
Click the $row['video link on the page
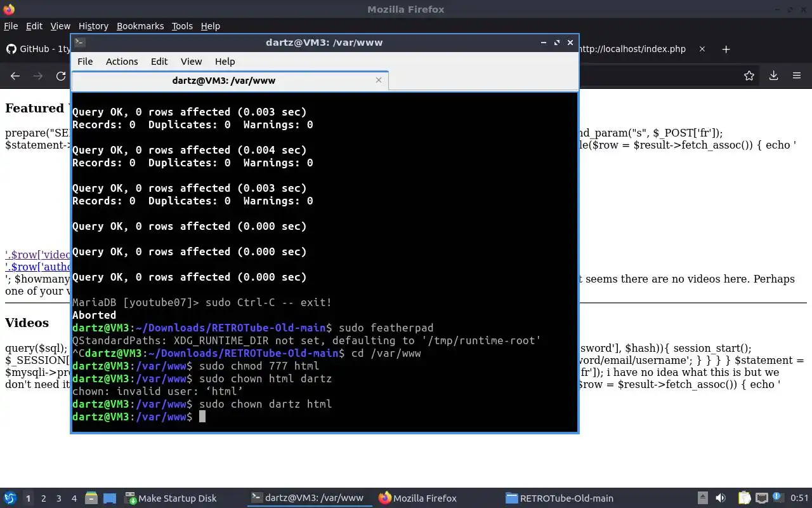tap(38, 255)
